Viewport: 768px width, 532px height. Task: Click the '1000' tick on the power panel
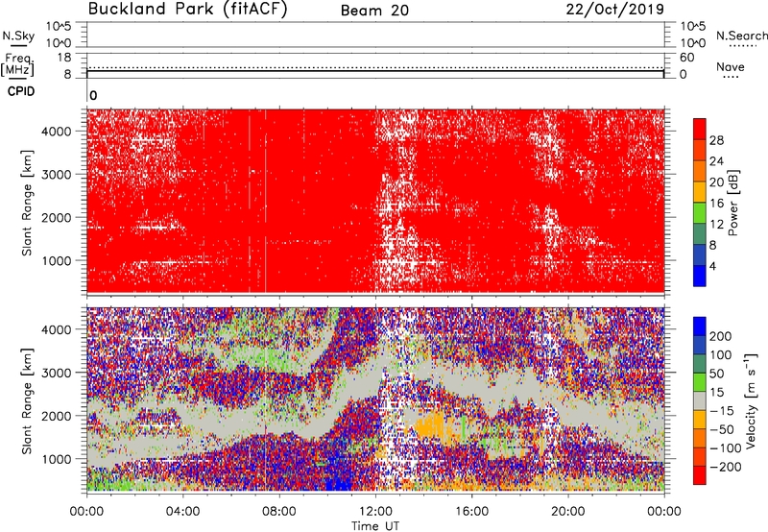coord(56,260)
